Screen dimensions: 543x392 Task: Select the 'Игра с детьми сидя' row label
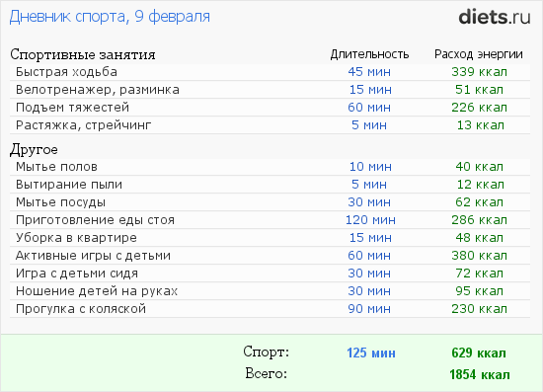(x=77, y=274)
